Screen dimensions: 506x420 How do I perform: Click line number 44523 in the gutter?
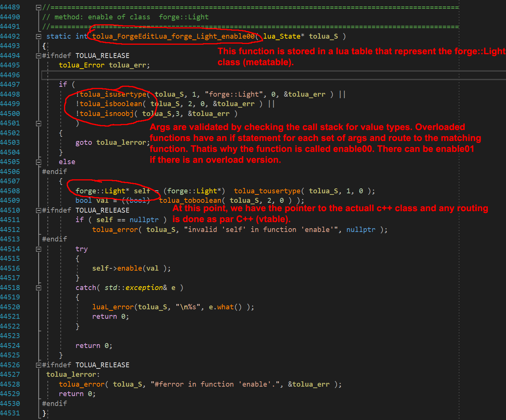[x=10, y=336]
